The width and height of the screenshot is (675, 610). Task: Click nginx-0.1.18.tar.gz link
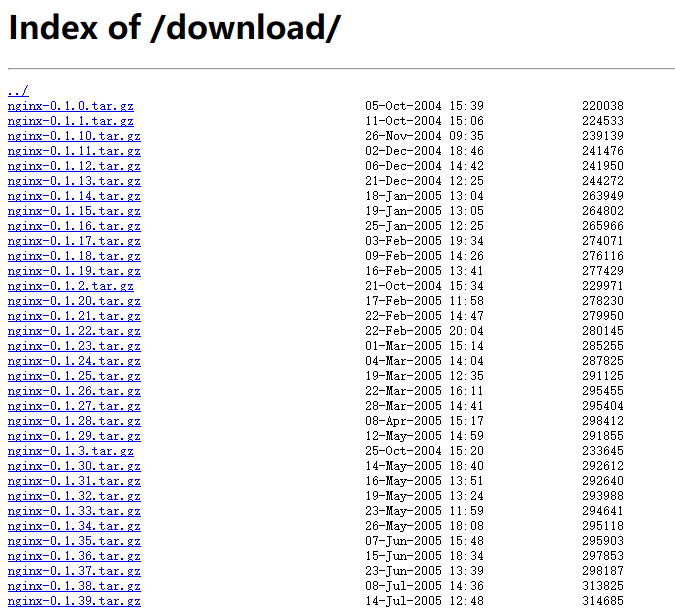(74, 256)
